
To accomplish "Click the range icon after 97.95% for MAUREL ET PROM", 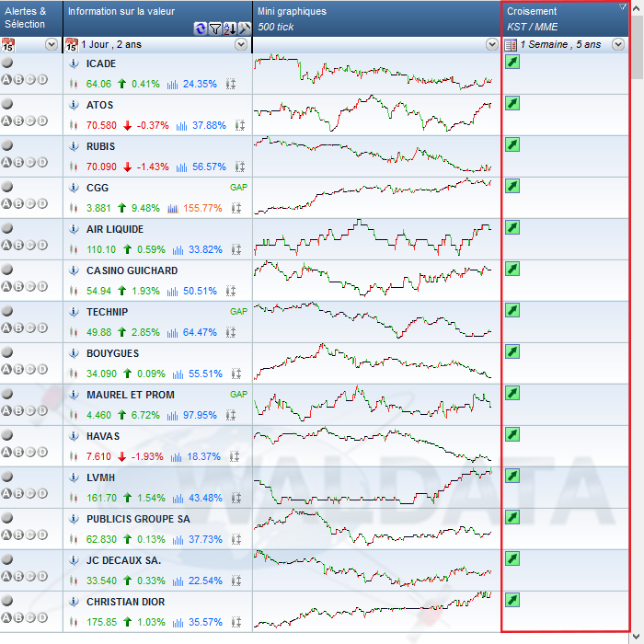I will click(x=231, y=415).
